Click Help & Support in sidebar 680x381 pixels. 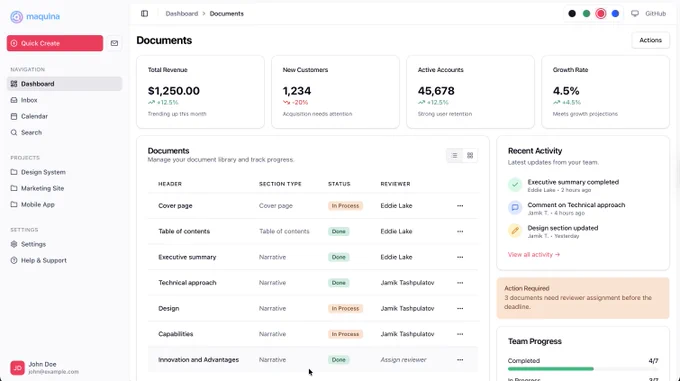(65, 261)
